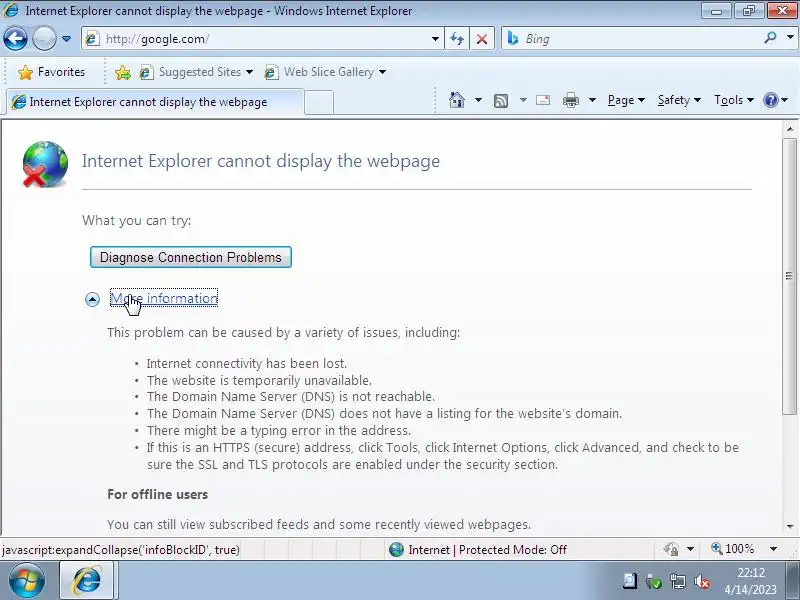Click Internet Explorer taskbar icon
Viewport: 800px width, 600px height.
pos(87,580)
